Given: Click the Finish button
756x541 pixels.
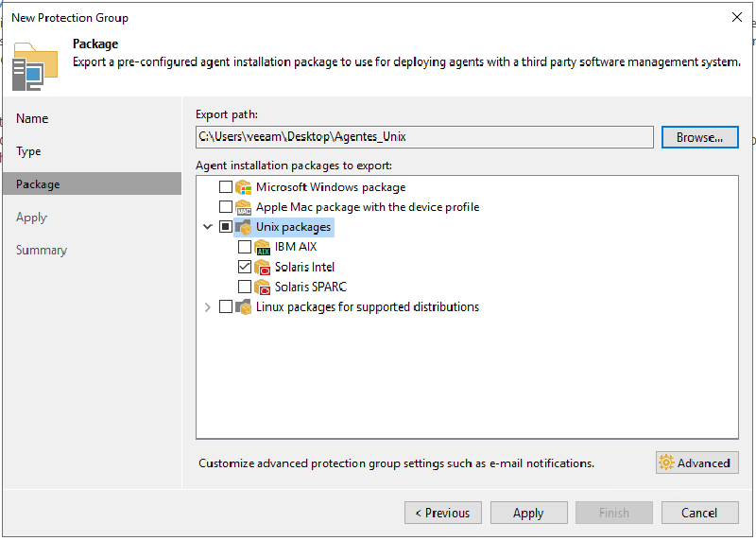Looking at the screenshot, I should coord(613,513).
